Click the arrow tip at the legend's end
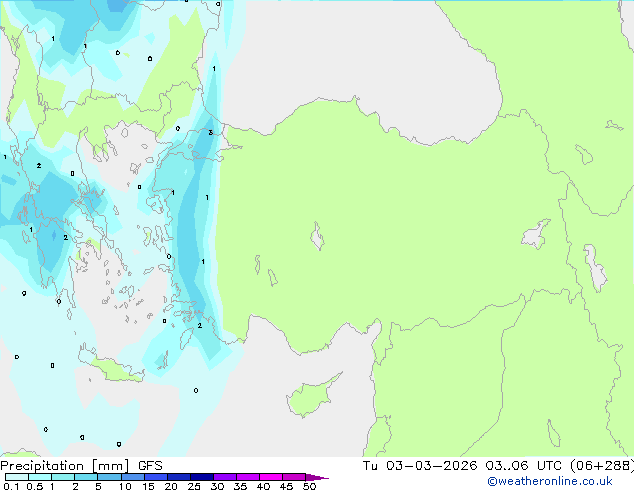634x490 pixels. 317,477
